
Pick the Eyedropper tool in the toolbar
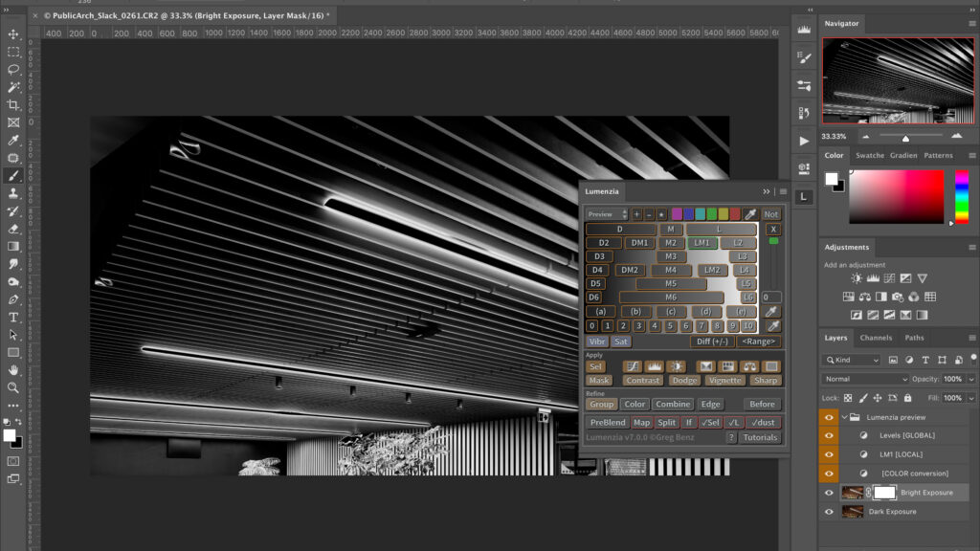[x=13, y=141]
